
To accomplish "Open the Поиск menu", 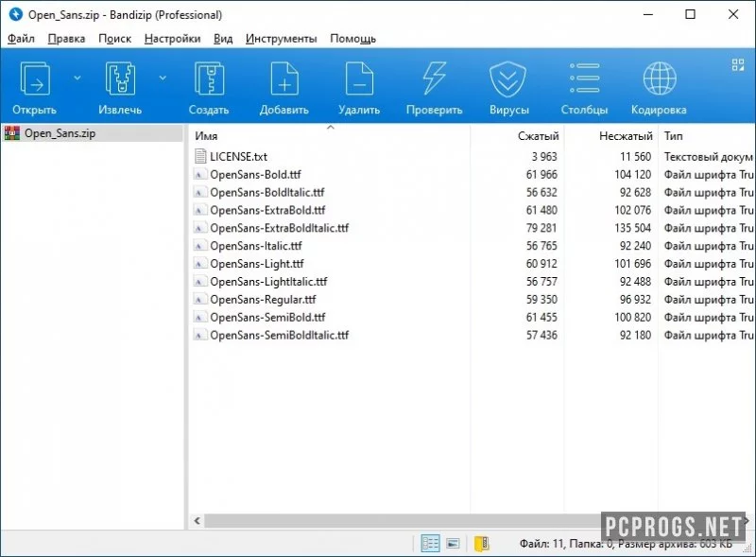I will (x=114, y=39).
